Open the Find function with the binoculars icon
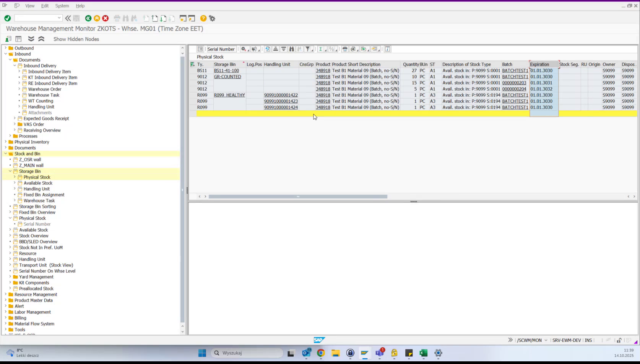640x364 pixels. click(x=291, y=49)
